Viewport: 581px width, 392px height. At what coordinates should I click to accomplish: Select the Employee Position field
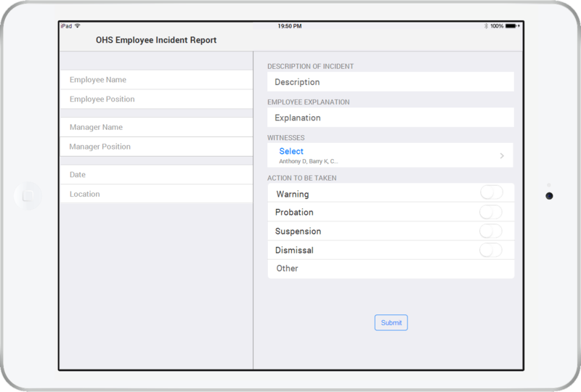156,99
